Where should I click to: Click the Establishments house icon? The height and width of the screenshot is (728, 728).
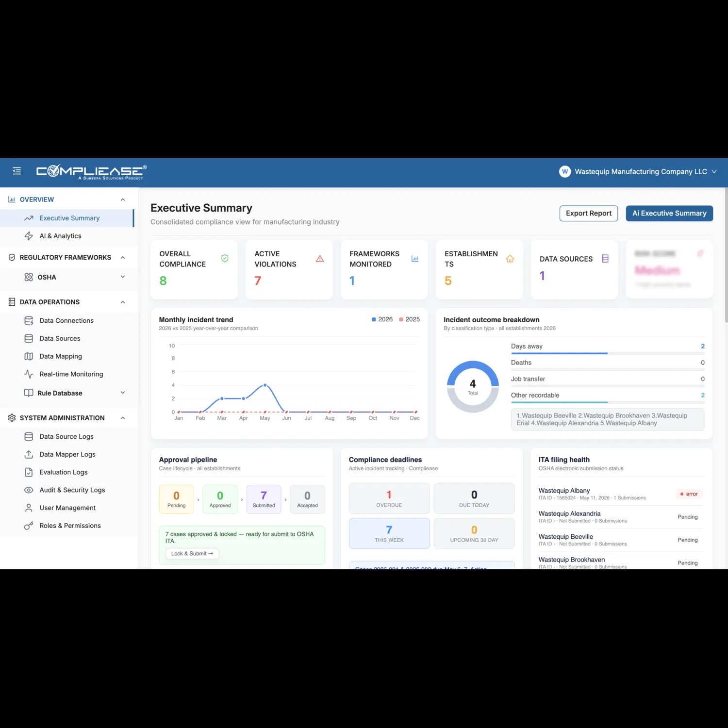tap(510, 259)
